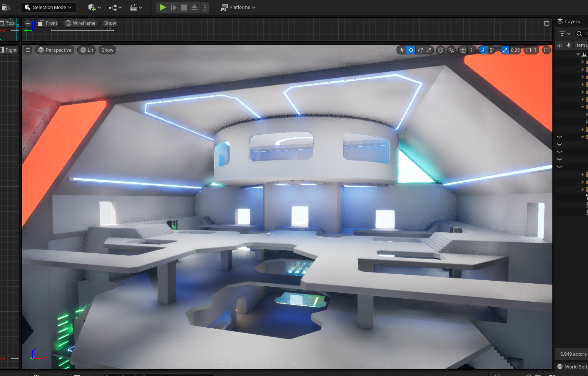Image resolution: width=588 pixels, height=376 pixels.
Task: Click the Wireframe view mode button
Action: point(81,23)
